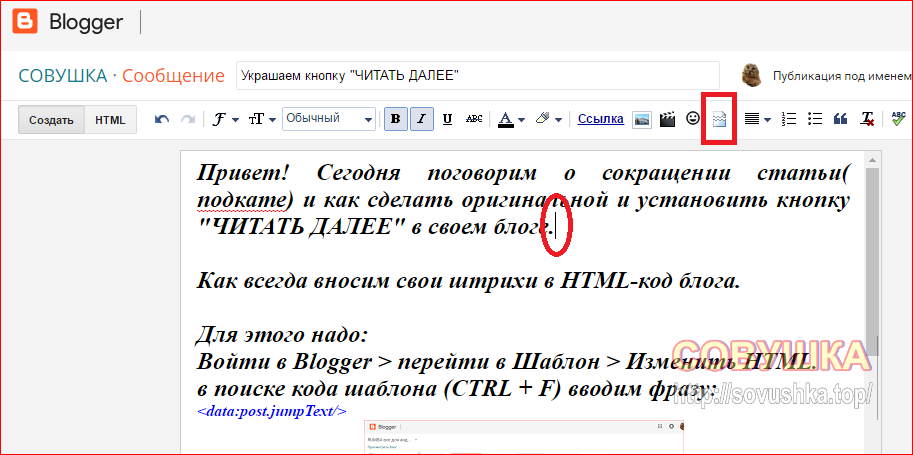This screenshot has height=455, width=913.
Task: Open the СОВУШКА blog name link
Action: pos(63,76)
